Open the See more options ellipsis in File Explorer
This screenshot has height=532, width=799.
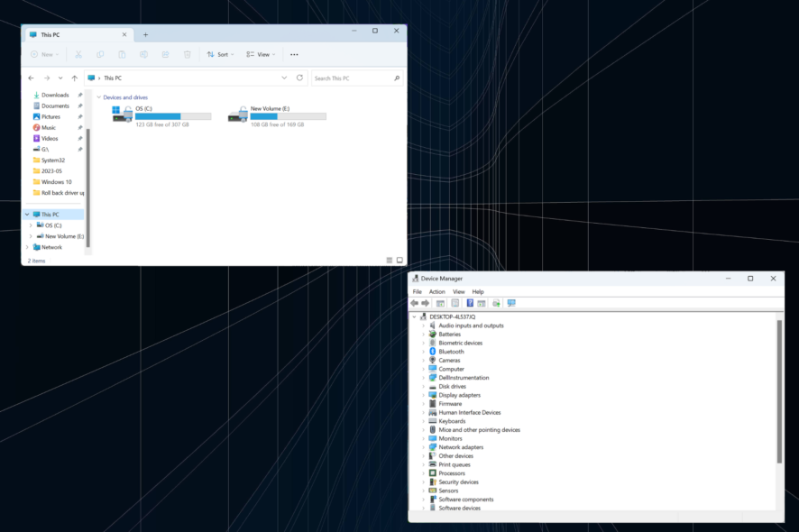294,54
